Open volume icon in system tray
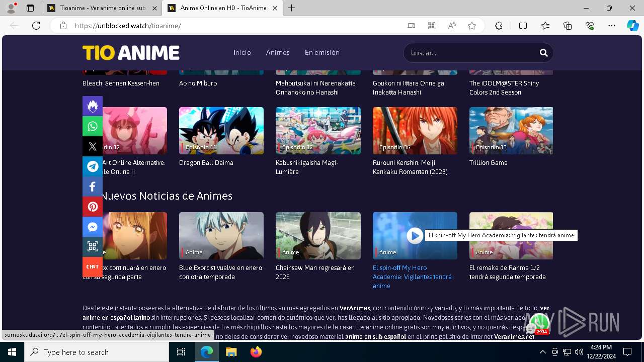Image resolution: width=644 pixels, height=362 pixels. point(579,352)
